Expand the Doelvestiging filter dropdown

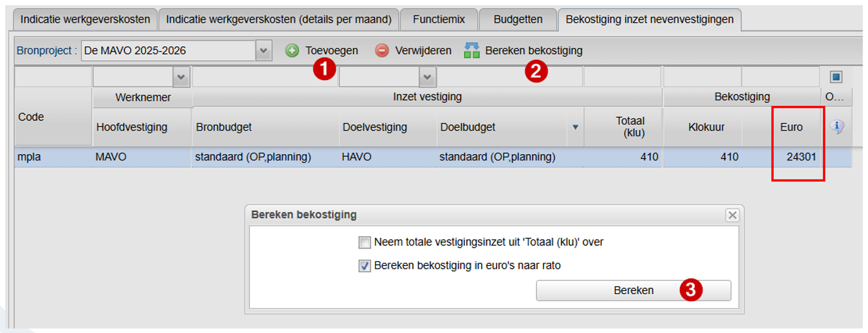coord(427,77)
